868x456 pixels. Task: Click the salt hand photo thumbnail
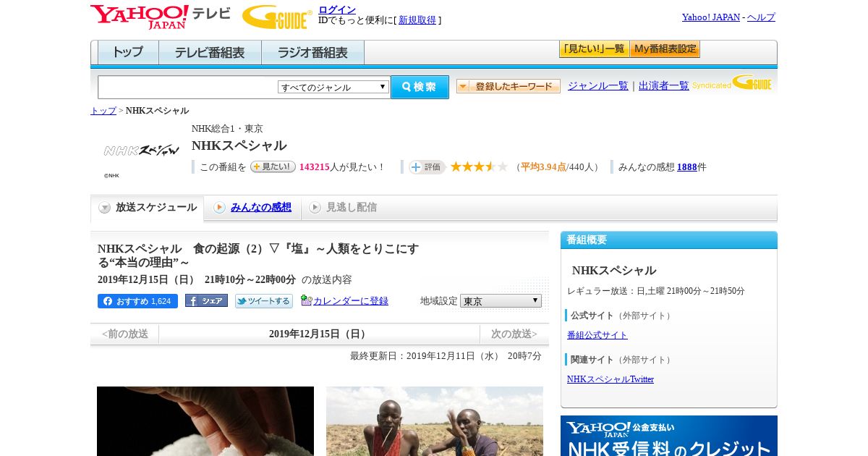coord(205,421)
